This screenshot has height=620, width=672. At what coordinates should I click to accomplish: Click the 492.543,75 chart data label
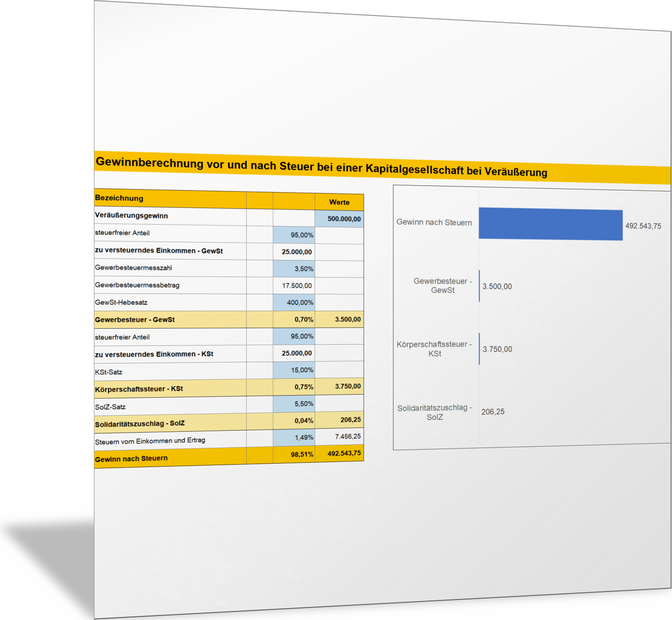click(x=643, y=226)
